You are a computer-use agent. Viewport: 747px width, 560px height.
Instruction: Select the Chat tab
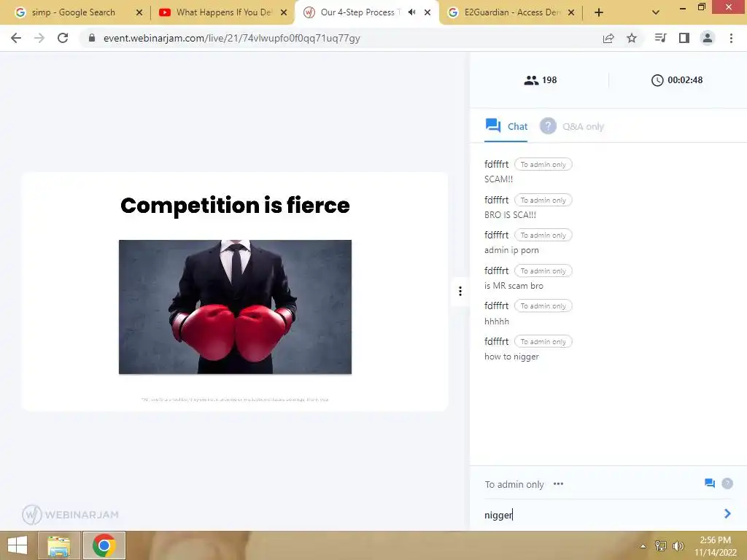[506, 126]
